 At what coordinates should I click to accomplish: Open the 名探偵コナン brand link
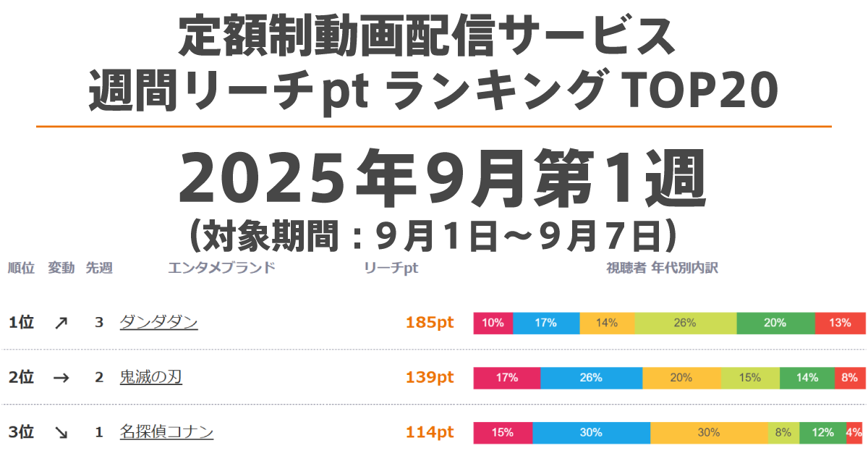pyautogui.click(x=166, y=433)
